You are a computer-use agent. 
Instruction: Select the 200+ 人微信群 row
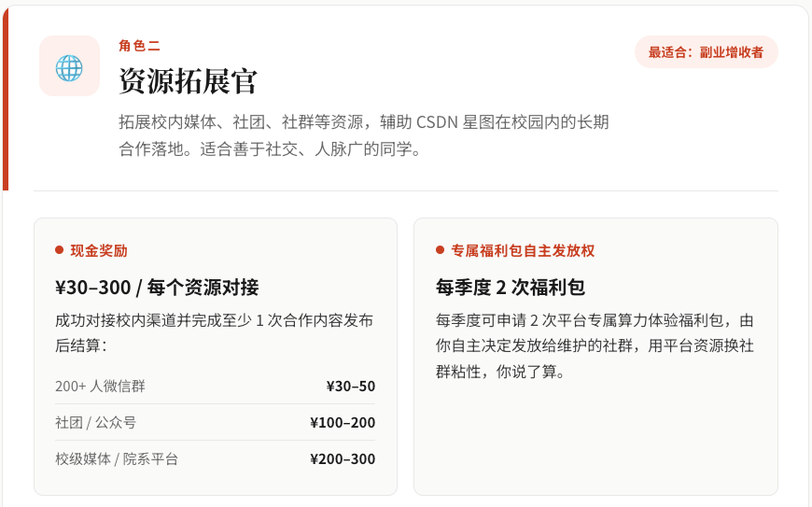(x=215, y=386)
